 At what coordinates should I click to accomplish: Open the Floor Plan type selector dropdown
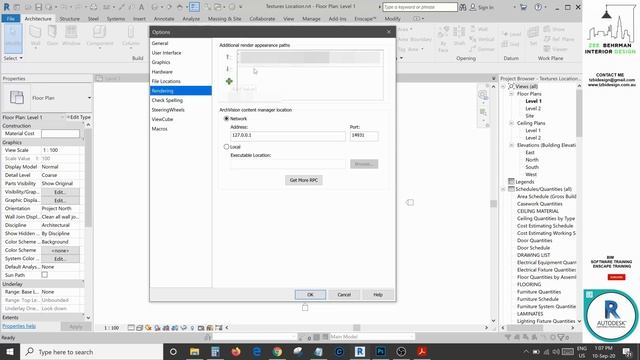tap(89, 98)
